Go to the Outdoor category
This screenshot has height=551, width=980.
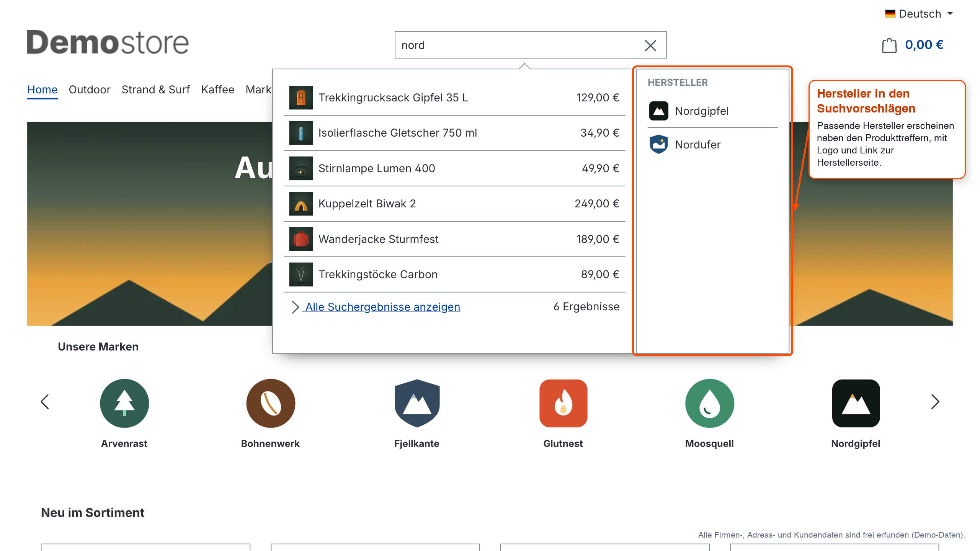click(x=90, y=90)
